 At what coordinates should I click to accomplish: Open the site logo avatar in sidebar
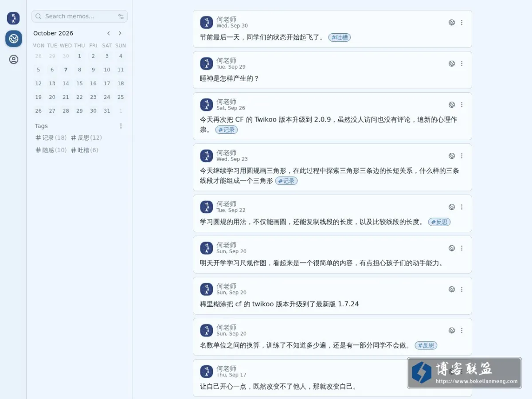point(13,18)
